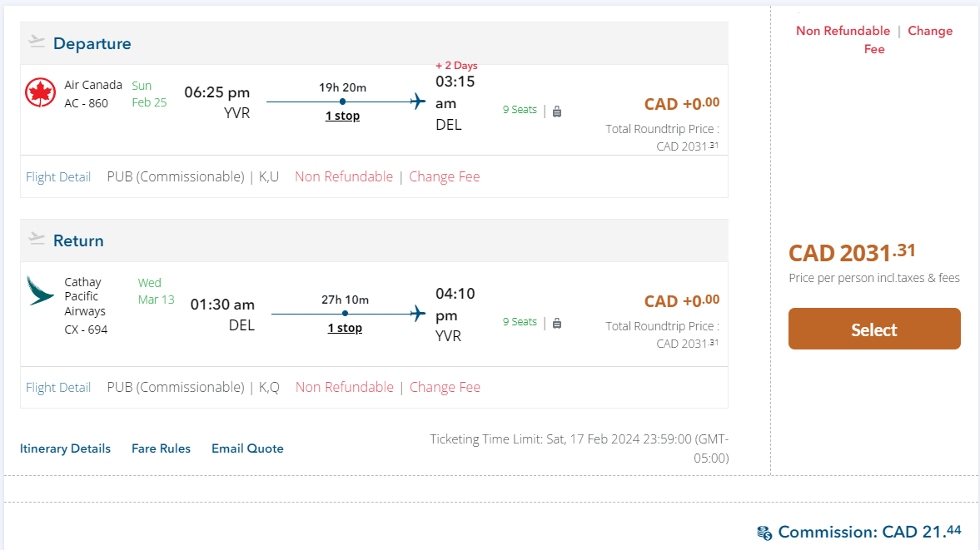Image resolution: width=980 pixels, height=550 pixels.
Task: Click the 9 Seats label on departure flight
Action: pos(520,110)
